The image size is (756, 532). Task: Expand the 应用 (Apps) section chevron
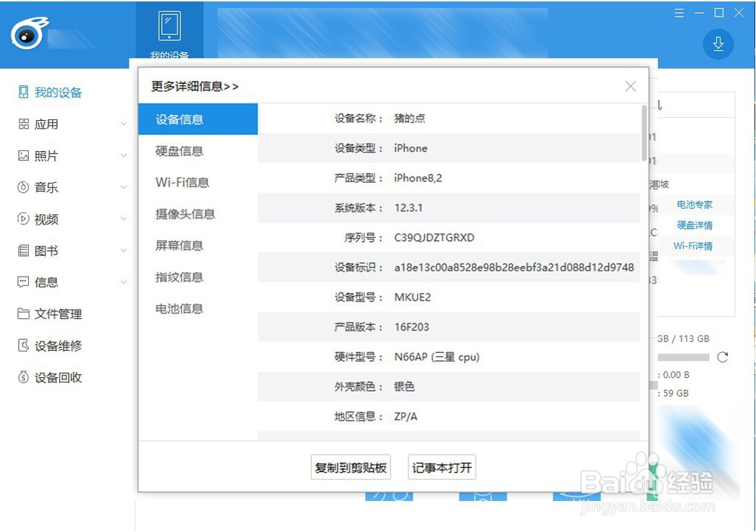click(123, 124)
